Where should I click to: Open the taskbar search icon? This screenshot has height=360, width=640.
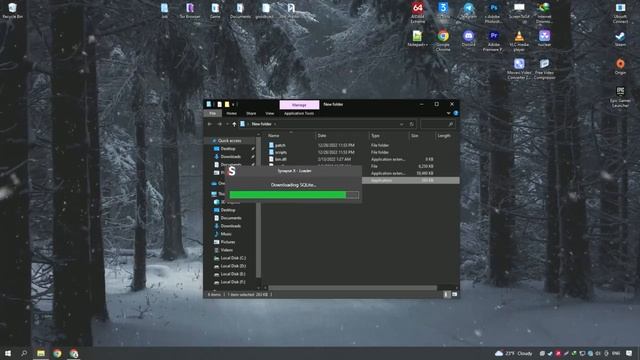coord(24,353)
